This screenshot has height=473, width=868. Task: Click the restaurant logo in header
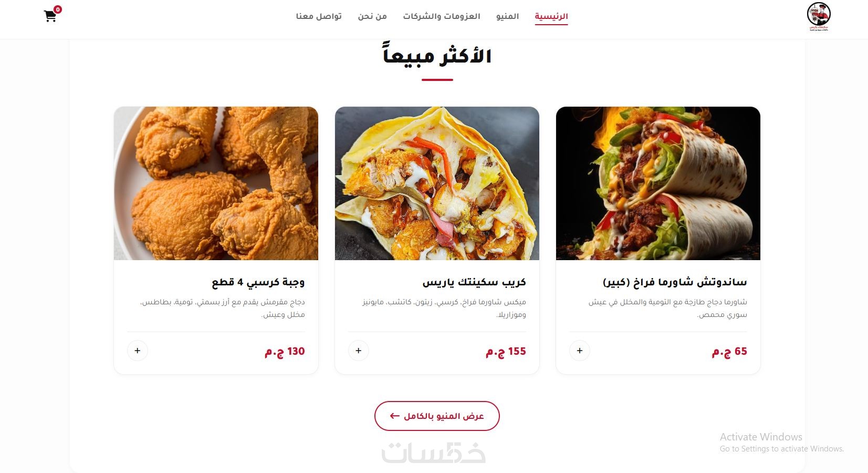819,17
